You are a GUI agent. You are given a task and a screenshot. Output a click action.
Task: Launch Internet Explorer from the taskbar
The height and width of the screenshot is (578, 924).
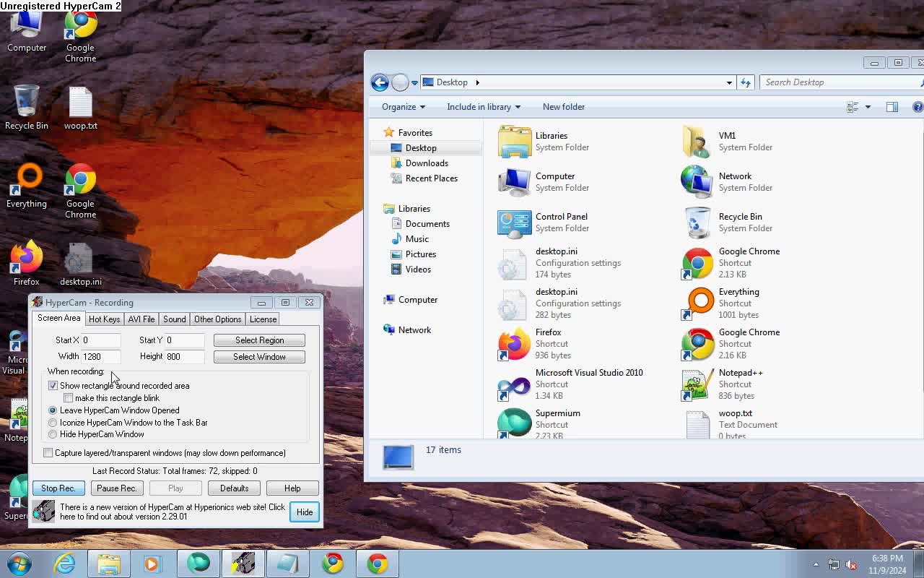(x=64, y=564)
